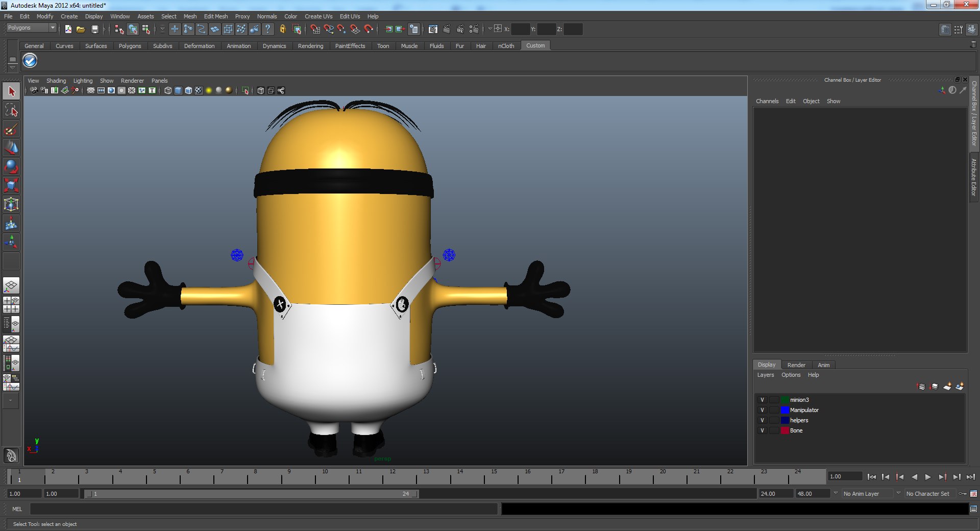The height and width of the screenshot is (531, 980).
Task: Switch to the Animation shelf tab
Action: [239, 46]
